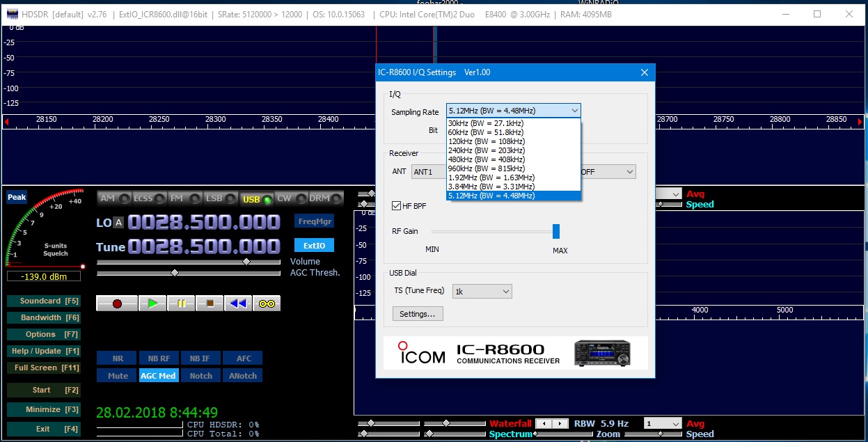Choose 960kHz (BW = 815kHz) sampling rate
The height and width of the screenshot is (442, 868).
(514, 168)
